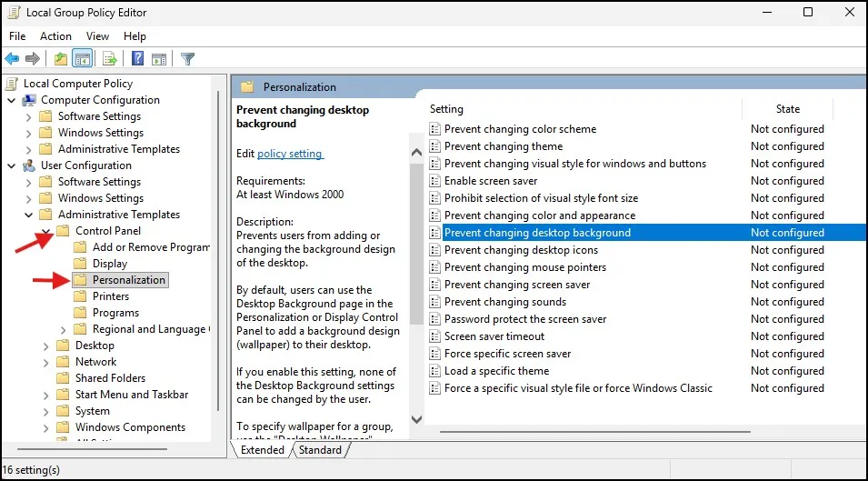Viewport: 868px width, 481px height.
Task: Click the tree pane horizontal scrollbar
Action: pyautogui.click(x=93, y=449)
